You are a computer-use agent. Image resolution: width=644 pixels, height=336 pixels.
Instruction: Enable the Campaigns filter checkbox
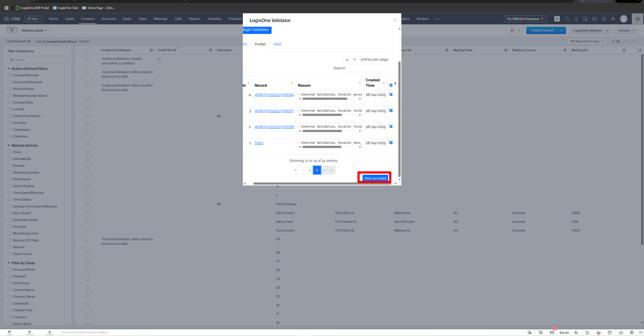[9, 129]
